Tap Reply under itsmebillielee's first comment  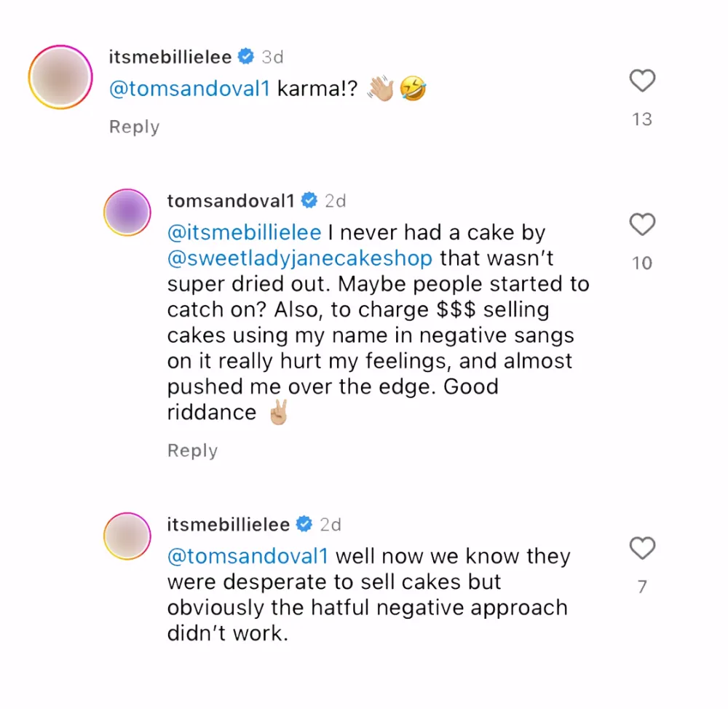[134, 126]
